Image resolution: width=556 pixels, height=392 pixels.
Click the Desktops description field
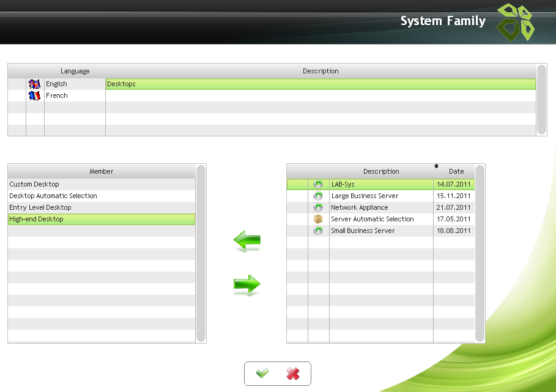click(x=321, y=84)
